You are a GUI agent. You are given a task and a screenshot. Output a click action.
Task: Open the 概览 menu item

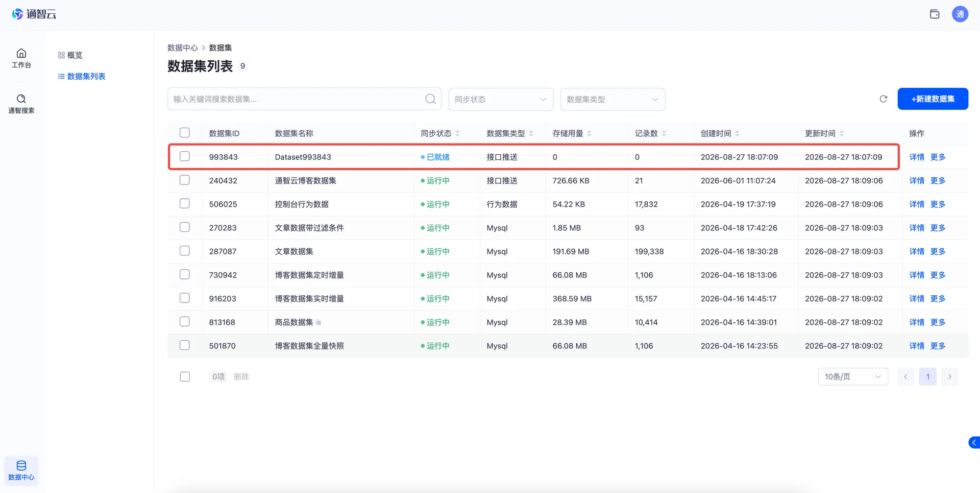coord(70,55)
